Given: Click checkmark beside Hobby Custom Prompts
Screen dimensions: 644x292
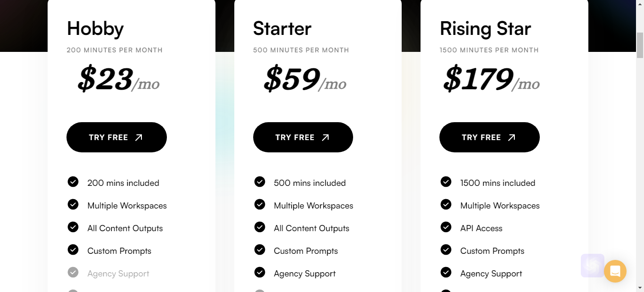Looking at the screenshot, I should coord(73,250).
